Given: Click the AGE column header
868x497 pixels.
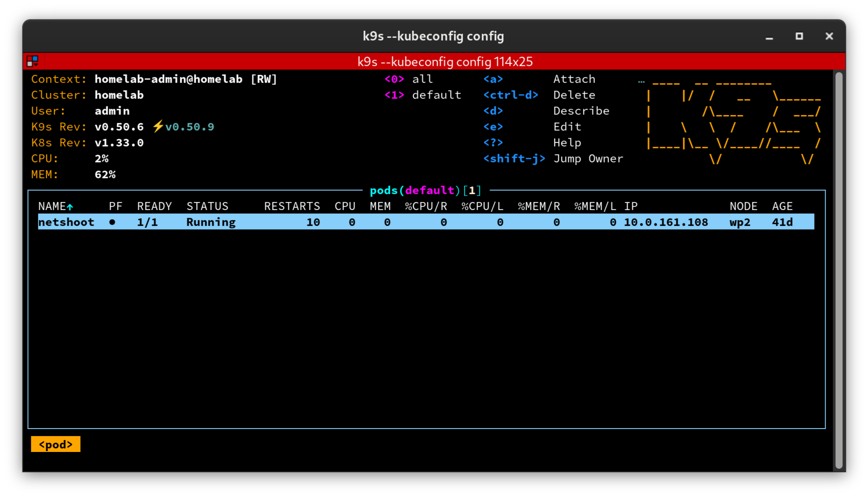Looking at the screenshot, I should pyautogui.click(x=782, y=206).
